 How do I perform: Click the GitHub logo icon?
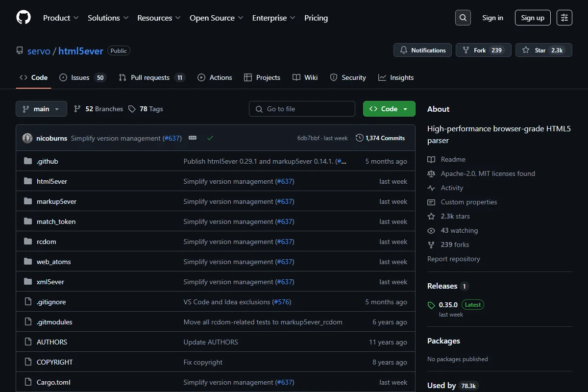point(24,18)
